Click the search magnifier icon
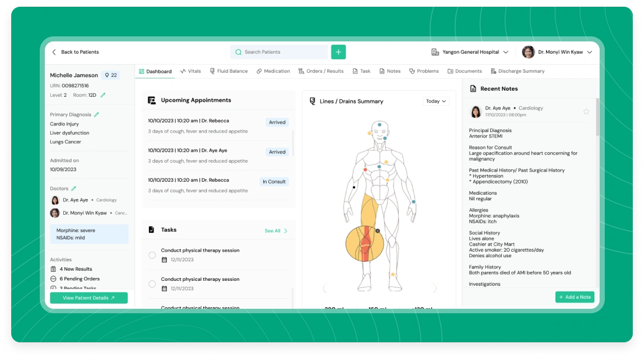This screenshot has height=358, width=644. point(238,52)
